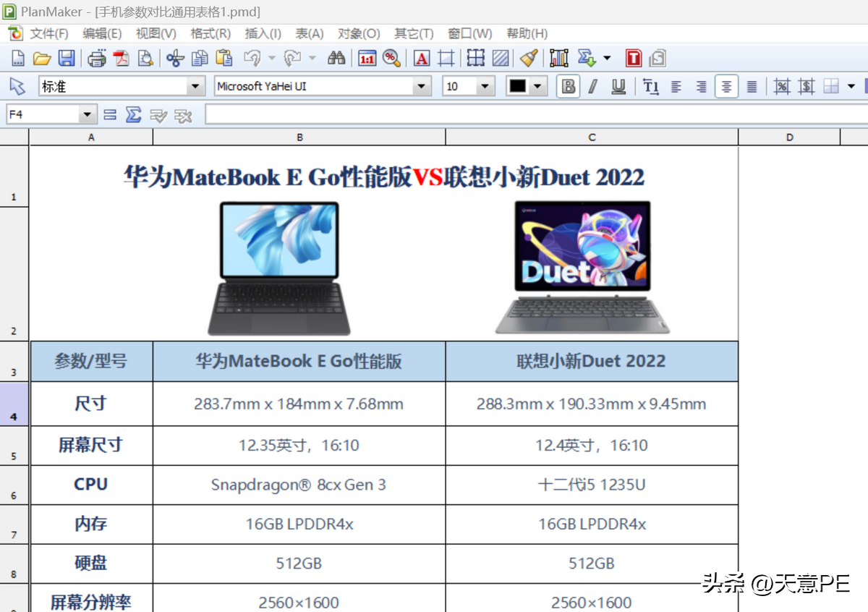This screenshot has width=868, height=612.
Task: Open zoom percent magnifier tool
Action: [x=392, y=59]
